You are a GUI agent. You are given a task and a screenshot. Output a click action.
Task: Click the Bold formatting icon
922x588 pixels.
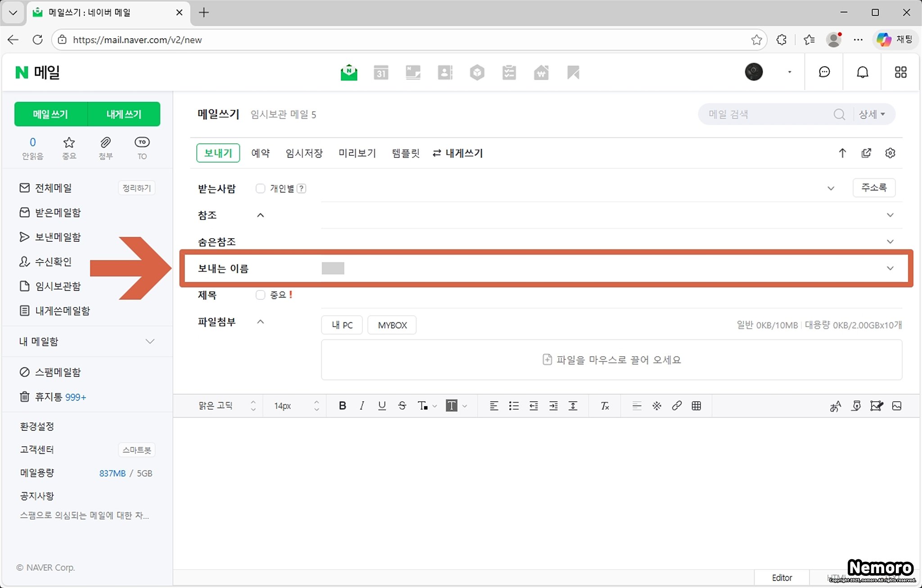pos(342,406)
